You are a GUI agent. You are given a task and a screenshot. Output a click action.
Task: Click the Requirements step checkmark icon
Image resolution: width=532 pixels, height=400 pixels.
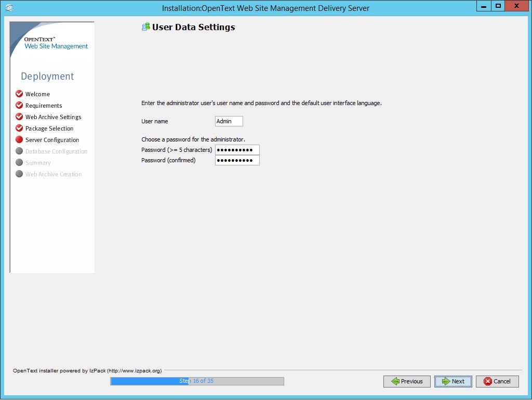click(19, 105)
